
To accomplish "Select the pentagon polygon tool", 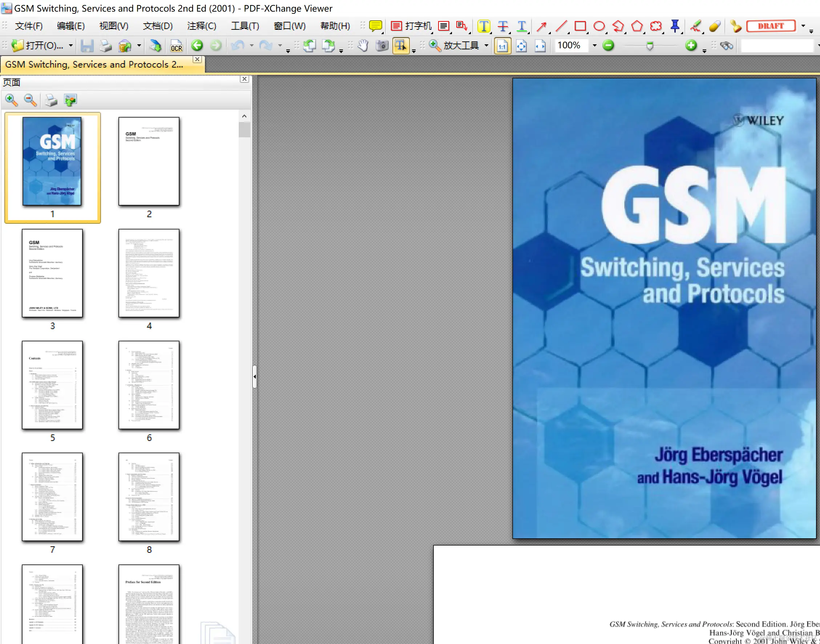I will pyautogui.click(x=637, y=26).
